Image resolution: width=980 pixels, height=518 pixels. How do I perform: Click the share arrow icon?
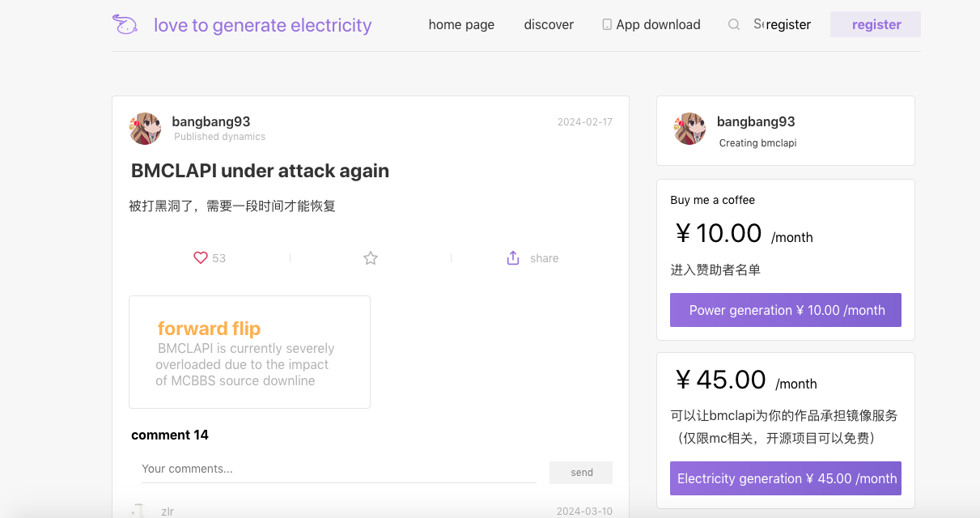(513, 258)
